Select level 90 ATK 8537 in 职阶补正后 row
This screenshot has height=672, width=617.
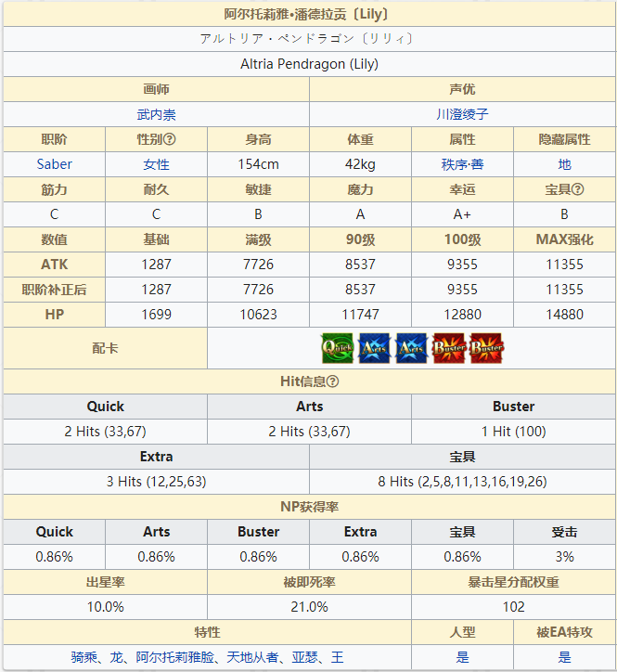(x=360, y=290)
